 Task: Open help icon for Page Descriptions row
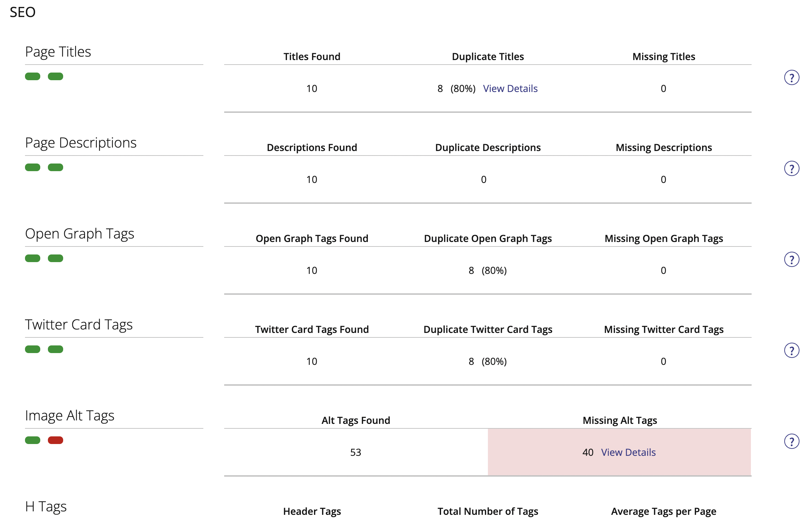coord(792,168)
